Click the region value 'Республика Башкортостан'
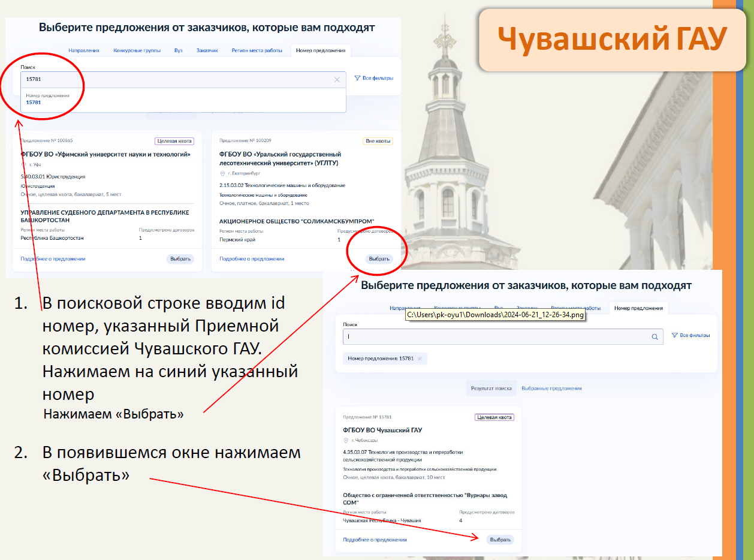Screen dimensions: 754x560 point(52,239)
